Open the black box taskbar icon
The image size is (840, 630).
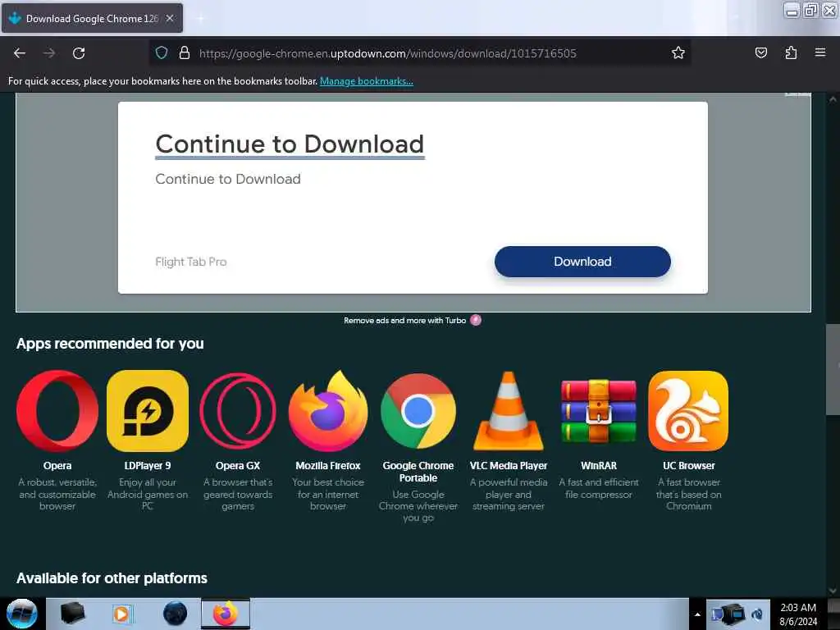coord(72,614)
